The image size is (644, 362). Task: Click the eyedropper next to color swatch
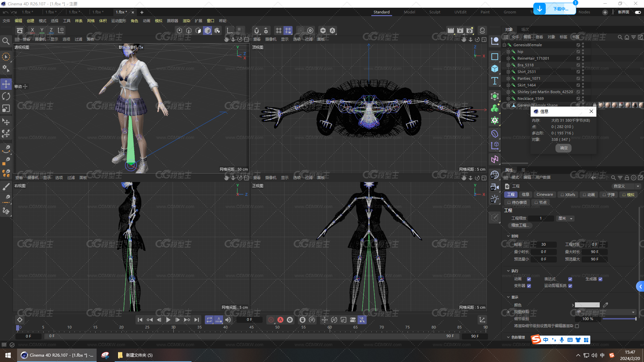605,305
